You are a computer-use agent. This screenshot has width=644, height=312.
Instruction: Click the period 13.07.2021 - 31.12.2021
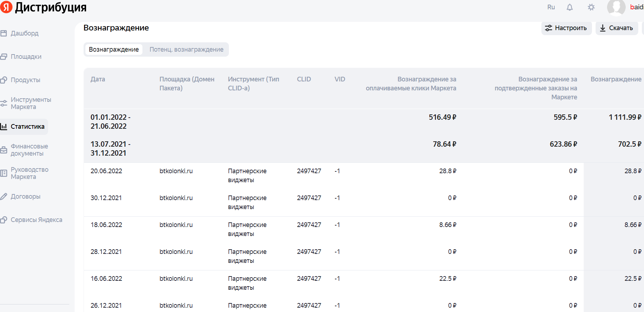pos(111,148)
